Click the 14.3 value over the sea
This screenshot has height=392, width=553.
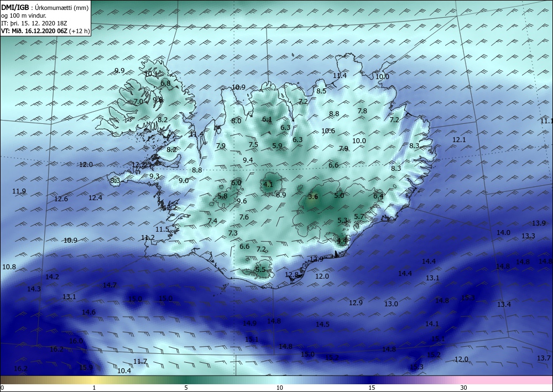(x=34, y=289)
